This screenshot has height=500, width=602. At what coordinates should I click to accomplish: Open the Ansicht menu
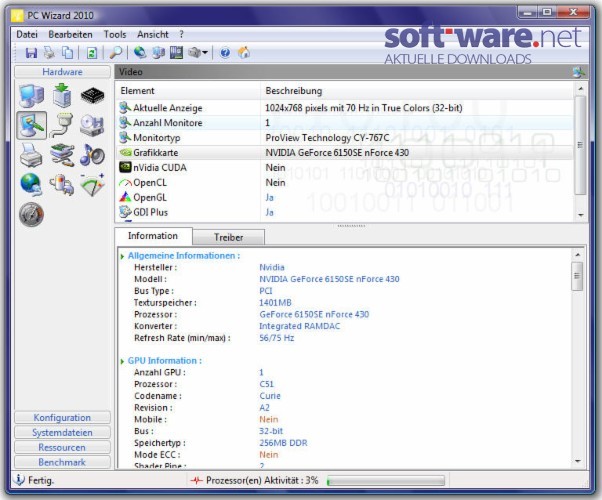[x=153, y=35]
